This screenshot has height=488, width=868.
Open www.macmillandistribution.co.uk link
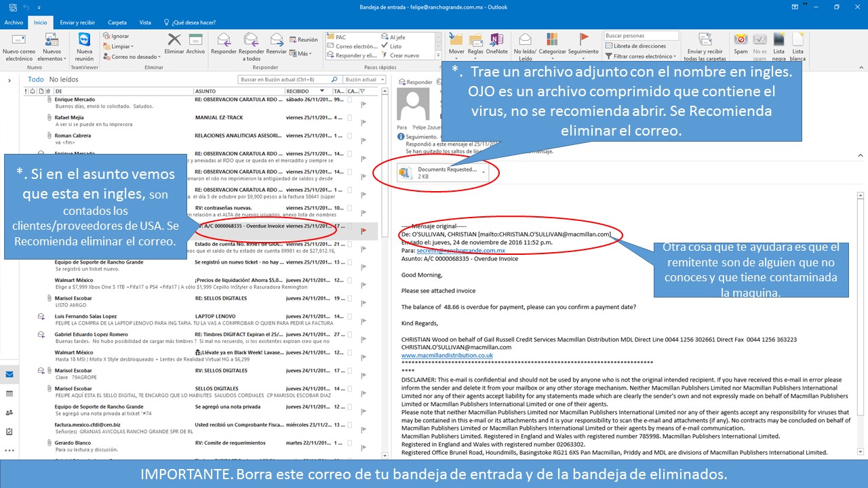(447, 355)
